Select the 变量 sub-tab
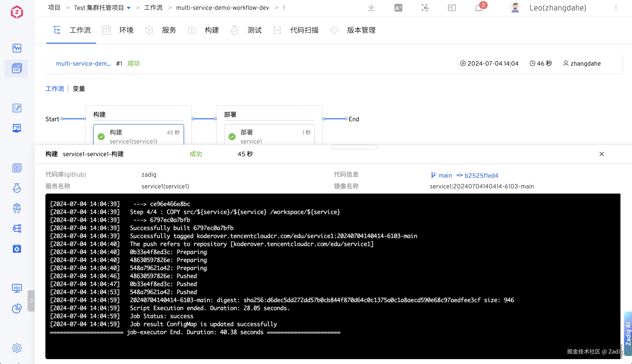Viewport: 632px width, 364px height. coord(79,89)
